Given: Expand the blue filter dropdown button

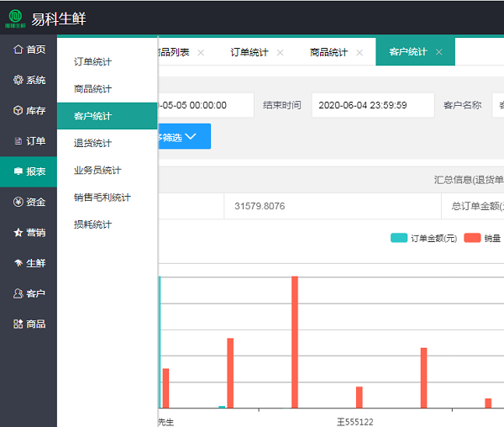Looking at the screenshot, I should point(184,136).
